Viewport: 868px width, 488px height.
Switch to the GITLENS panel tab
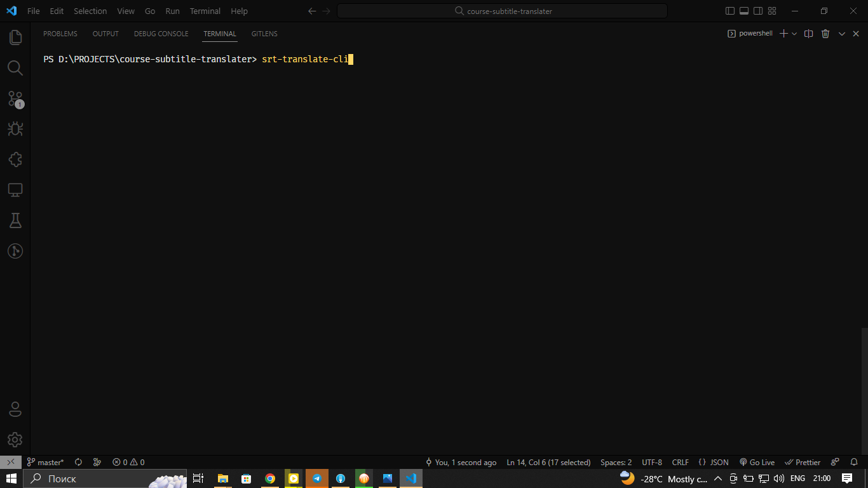(264, 34)
